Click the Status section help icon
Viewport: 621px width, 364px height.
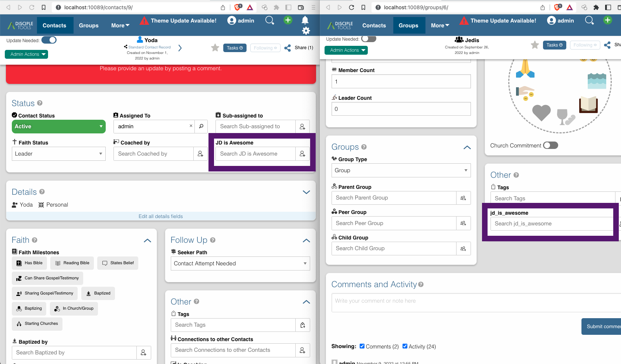click(x=40, y=103)
